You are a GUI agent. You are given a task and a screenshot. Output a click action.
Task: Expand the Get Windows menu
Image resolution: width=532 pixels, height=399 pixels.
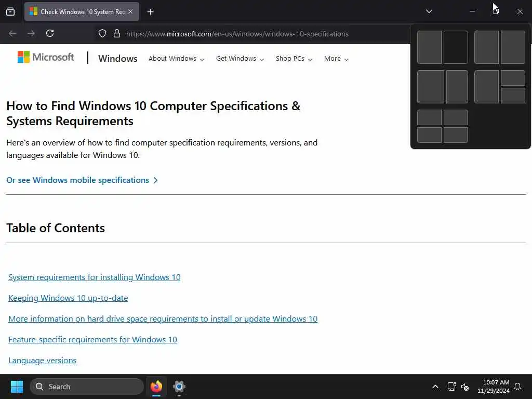(240, 59)
